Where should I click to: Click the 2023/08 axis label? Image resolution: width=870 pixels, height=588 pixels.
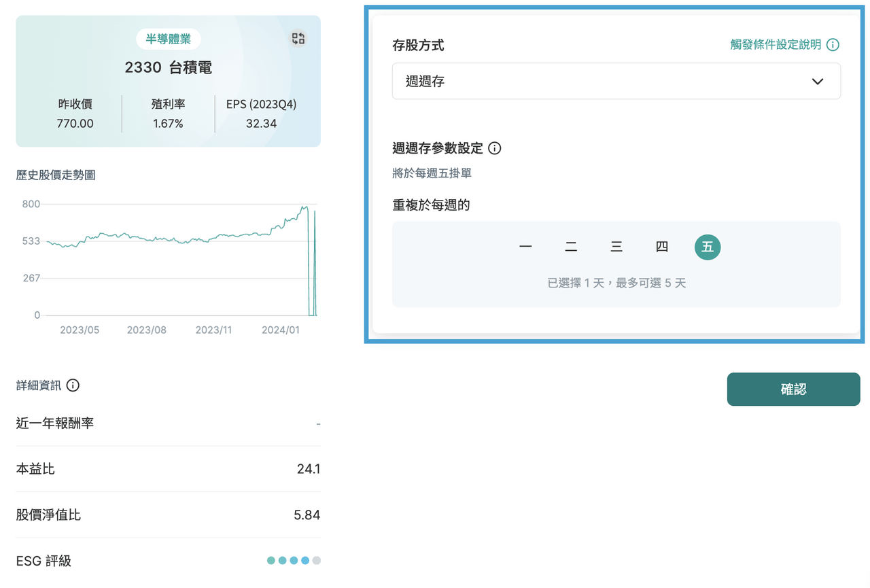point(147,330)
